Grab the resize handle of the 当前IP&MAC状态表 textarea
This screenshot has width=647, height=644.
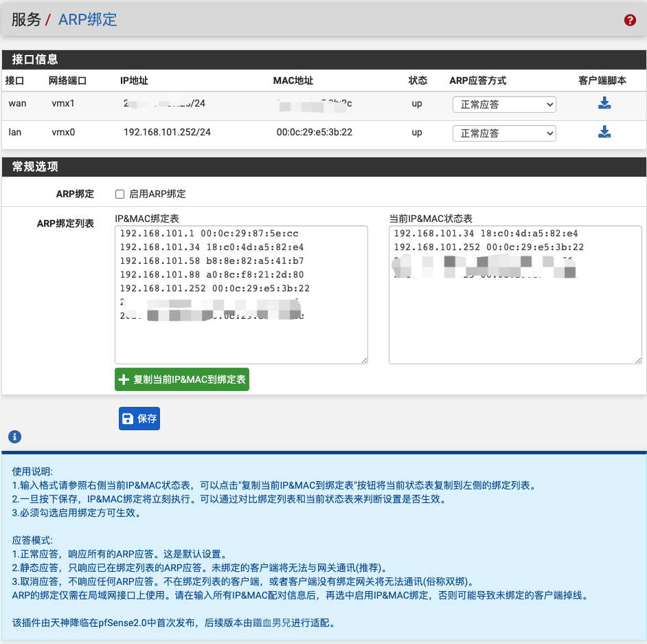[x=638, y=359]
